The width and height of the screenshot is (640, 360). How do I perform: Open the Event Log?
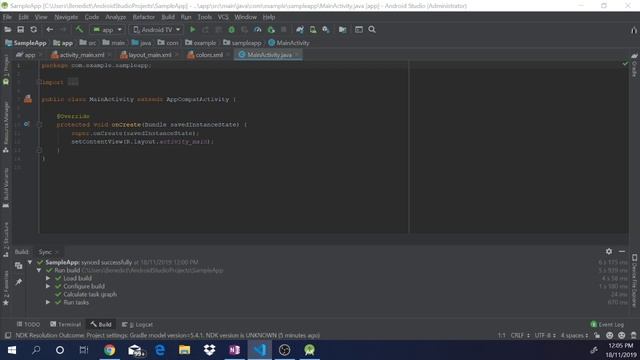(607, 324)
